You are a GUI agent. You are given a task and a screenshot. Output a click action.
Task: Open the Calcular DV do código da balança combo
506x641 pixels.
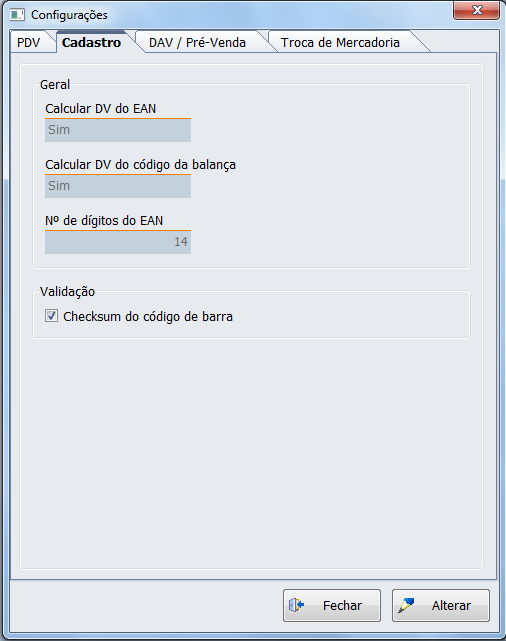click(118, 186)
